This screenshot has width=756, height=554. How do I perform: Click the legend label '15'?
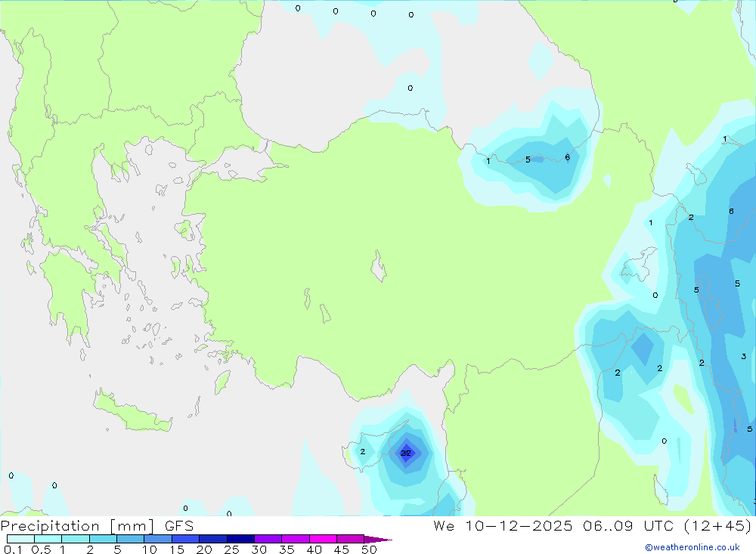coord(176,549)
